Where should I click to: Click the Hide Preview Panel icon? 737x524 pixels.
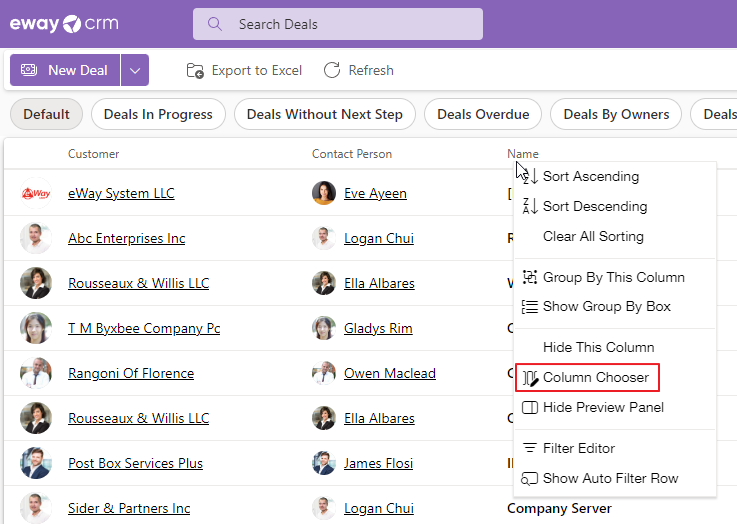pos(530,407)
